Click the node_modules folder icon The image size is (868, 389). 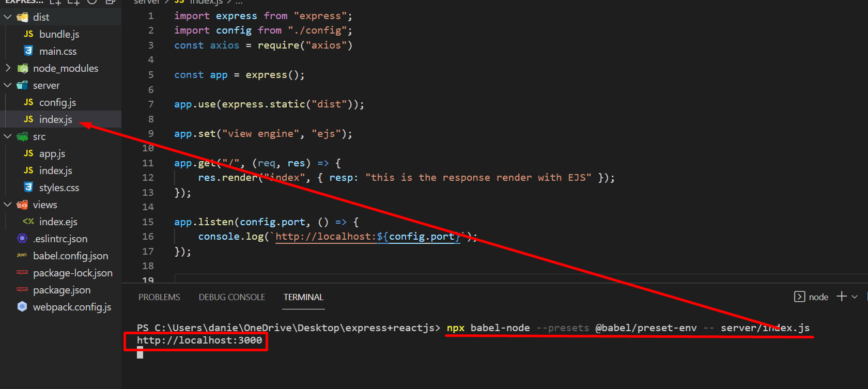tap(22, 68)
